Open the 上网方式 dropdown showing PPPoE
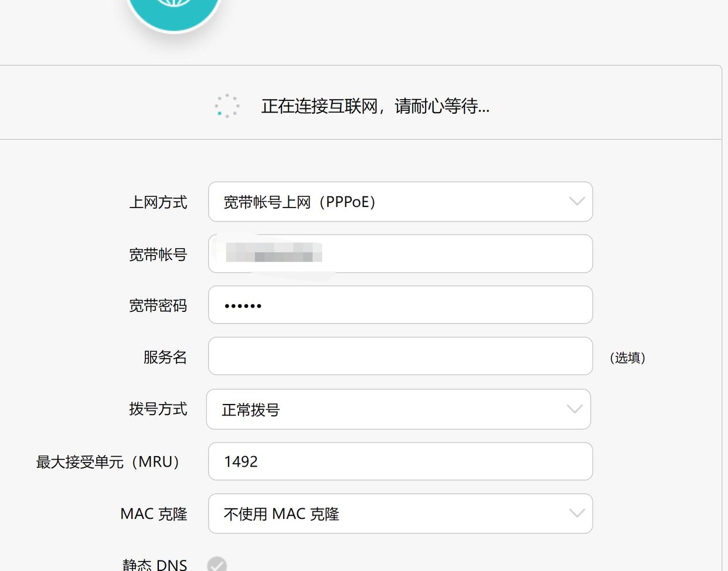 [400, 202]
